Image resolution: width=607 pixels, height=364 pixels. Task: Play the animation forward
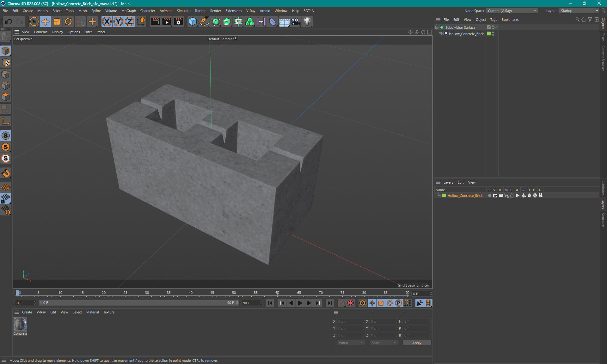coord(300,303)
